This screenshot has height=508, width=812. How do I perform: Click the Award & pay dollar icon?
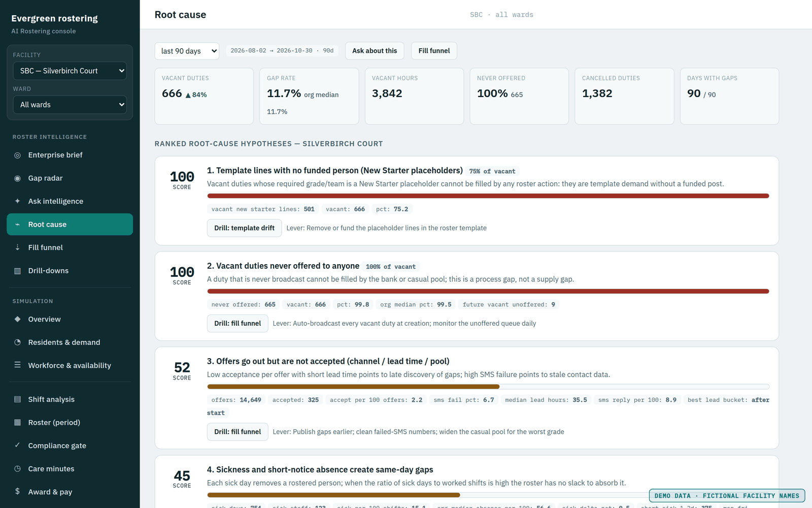tap(17, 492)
